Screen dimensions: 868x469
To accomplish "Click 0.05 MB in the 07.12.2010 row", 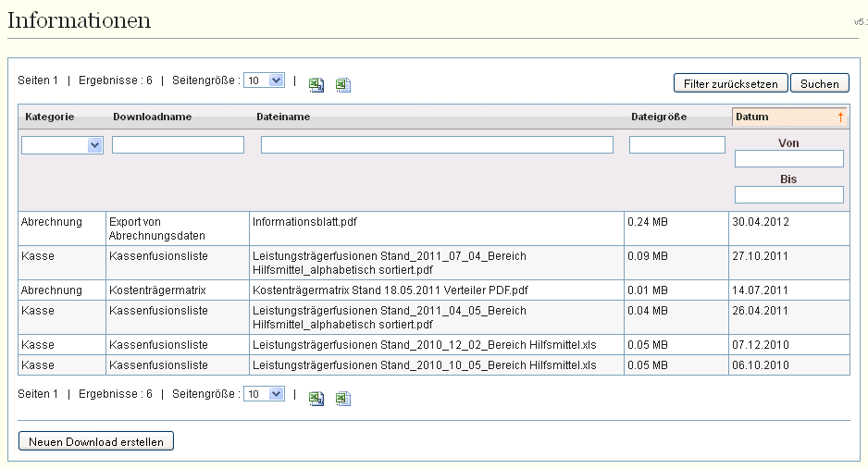I will pyautogui.click(x=648, y=345).
